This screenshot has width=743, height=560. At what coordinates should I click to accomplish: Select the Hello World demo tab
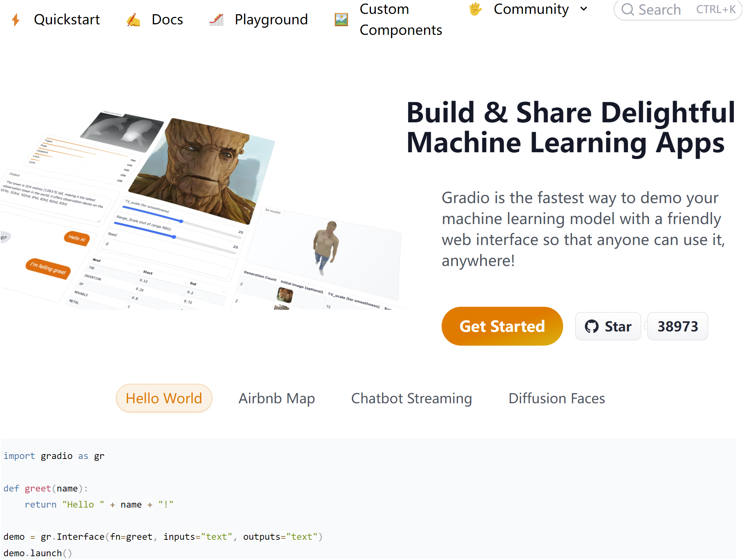[x=164, y=398]
